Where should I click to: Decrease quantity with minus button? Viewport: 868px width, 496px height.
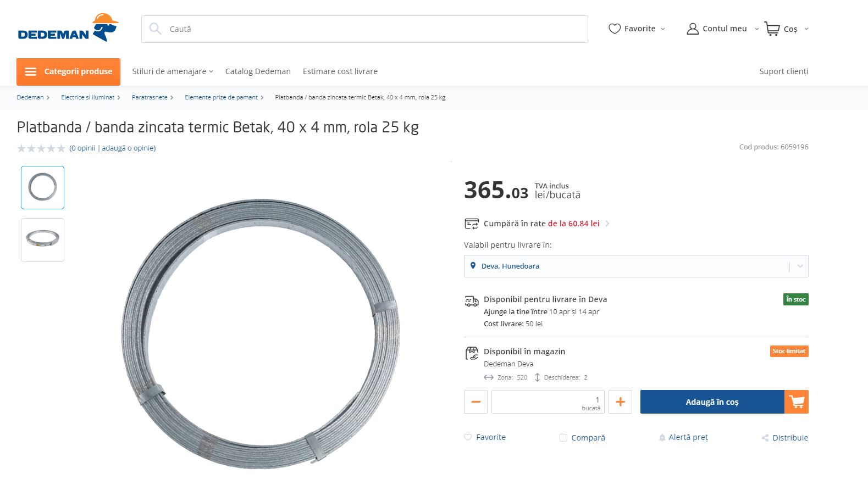pos(476,402)
